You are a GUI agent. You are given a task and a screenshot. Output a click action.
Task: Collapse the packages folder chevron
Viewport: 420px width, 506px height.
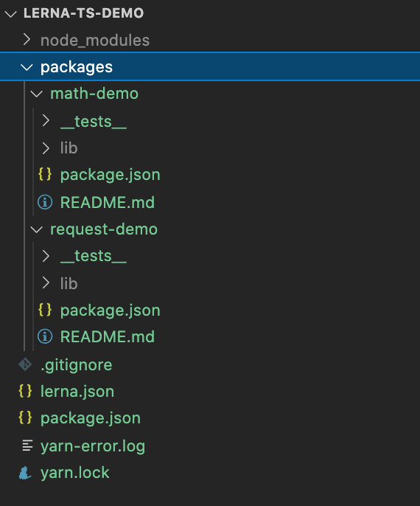(x=27, y=67)
